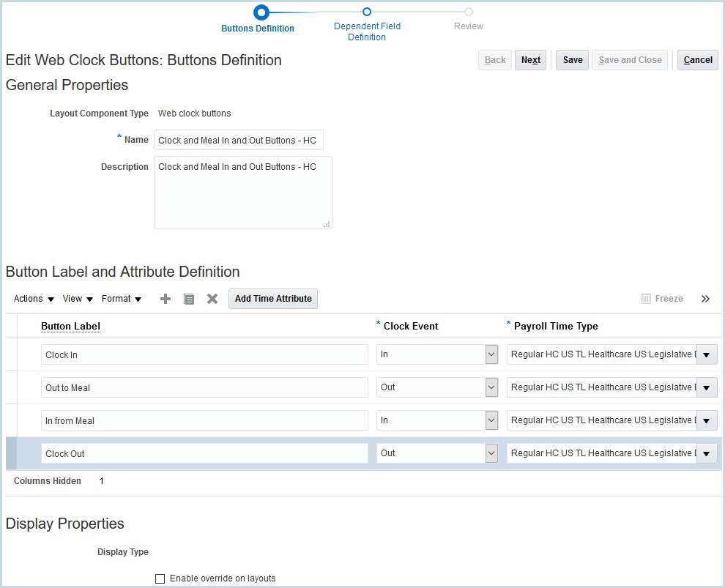Image resolution: width=725 pixels, height=588 pixels.
Task: Expand Payroll Time Type dropdown for Clock Out
Action: 706,453
